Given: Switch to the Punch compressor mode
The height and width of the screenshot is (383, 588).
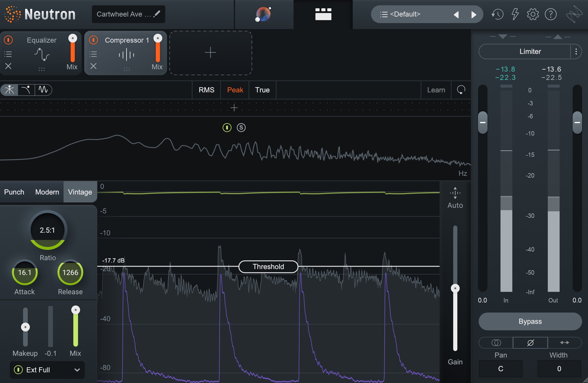Looking at the screenshot, I should click(14, 192).
